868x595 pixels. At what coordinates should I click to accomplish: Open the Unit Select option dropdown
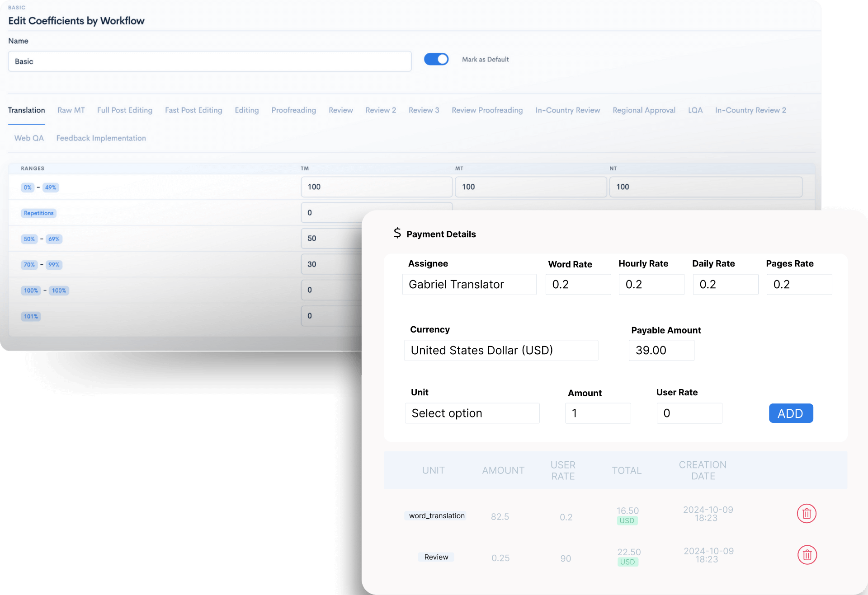tap(472, 413)
